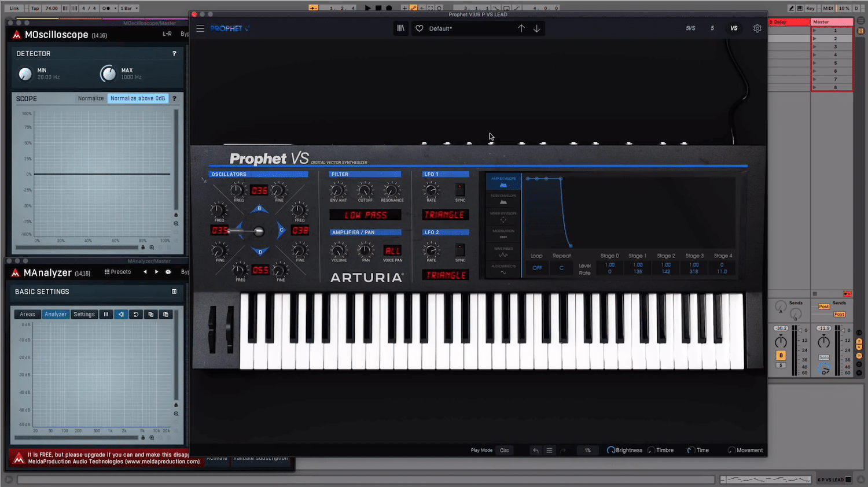Switch MAnalyzer to Areas view
The image size is (868, 487).
coord(27,314)
